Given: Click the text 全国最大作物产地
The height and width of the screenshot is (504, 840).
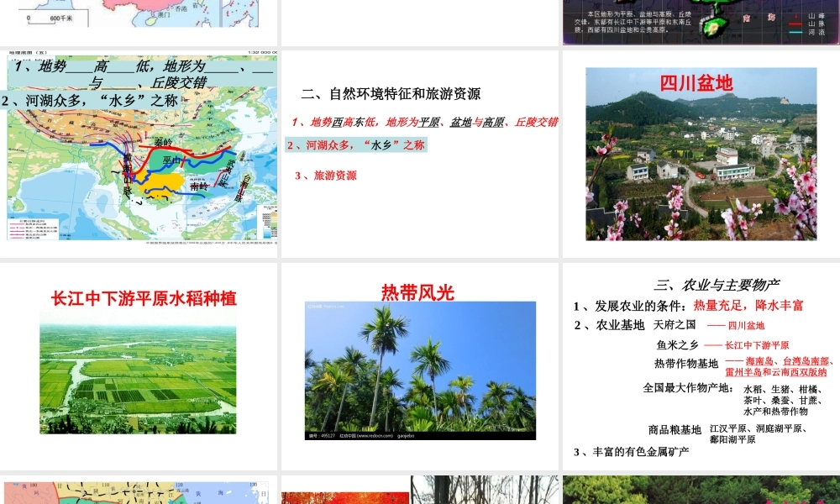Looking at the screenshot, I should 688,388.
